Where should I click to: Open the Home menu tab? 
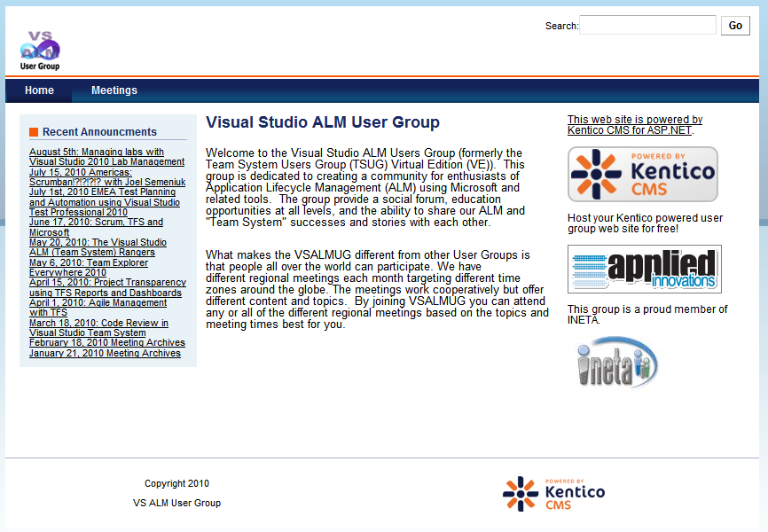39,90
